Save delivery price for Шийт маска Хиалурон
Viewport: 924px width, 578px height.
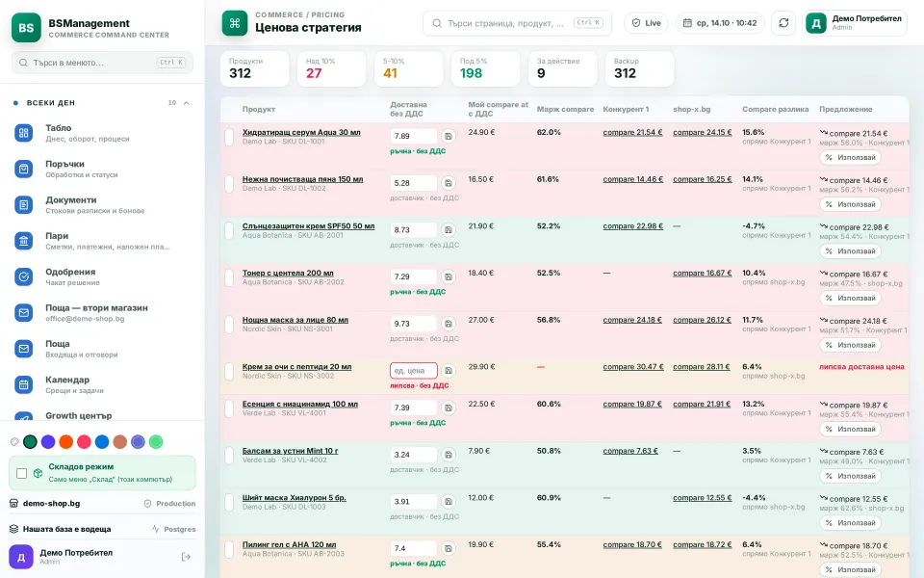(449, 501)
